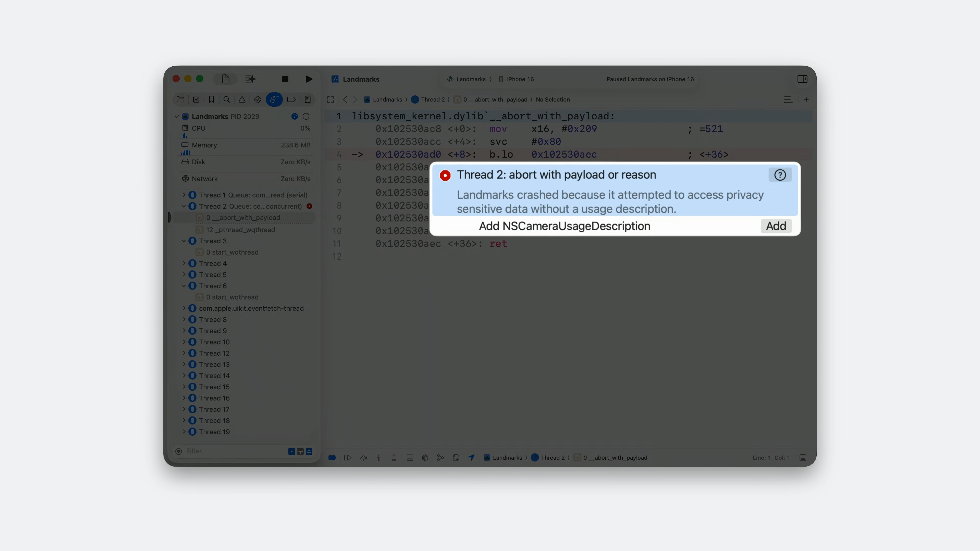Collapse the Landmarks PID 2029 process
The image size is (980, 551).
click(x=177, y=116)
